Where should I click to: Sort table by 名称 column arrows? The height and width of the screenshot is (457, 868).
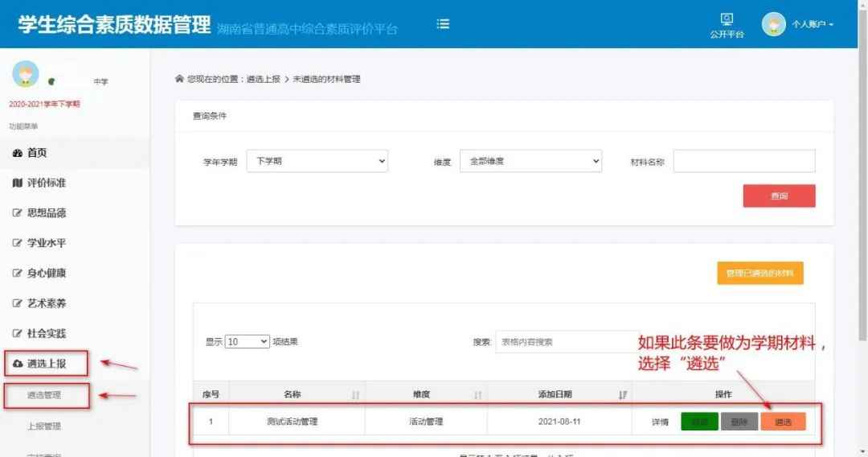pos(355,395)
